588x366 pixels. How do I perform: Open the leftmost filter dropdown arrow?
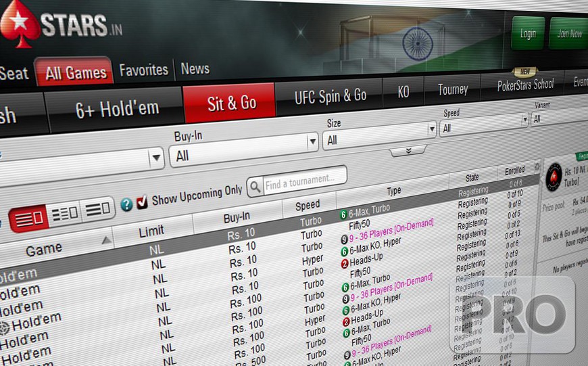(x=156, y=158)
